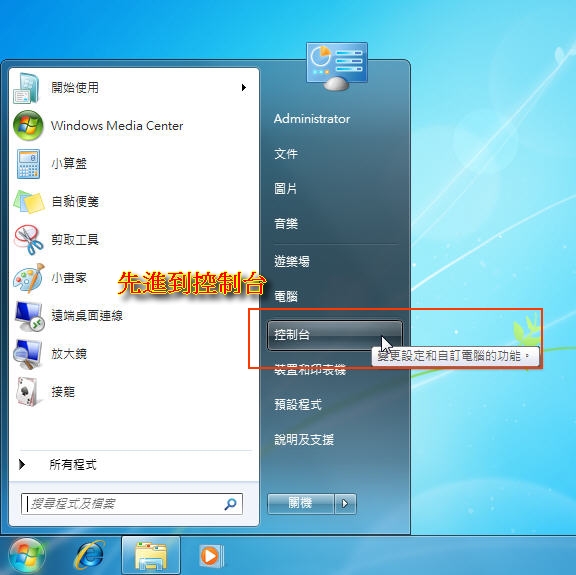The height and width of the screenshot is (575, 576).
Task: Open 電腦 computer menu item
Action: (x=286, y=297)
